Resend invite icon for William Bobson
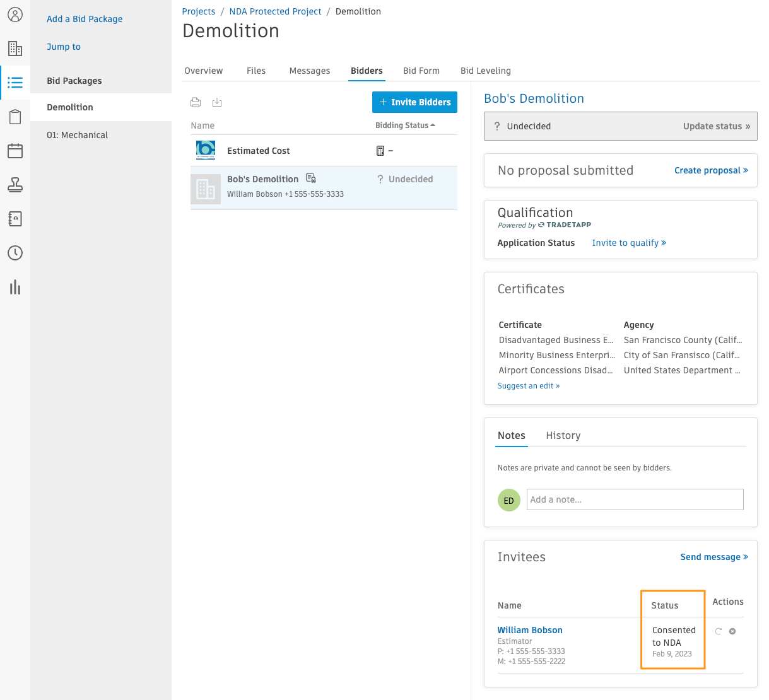This screenshot has height=700, width=769. point(718,631)
